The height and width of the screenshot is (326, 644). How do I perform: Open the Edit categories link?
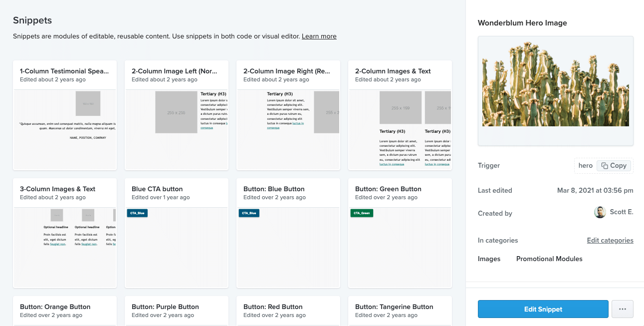[610, 240]
